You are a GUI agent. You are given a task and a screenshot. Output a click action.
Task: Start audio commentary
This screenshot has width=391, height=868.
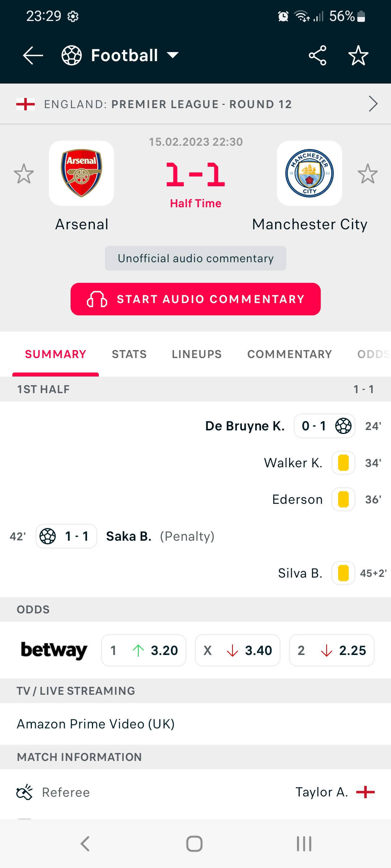(195, 299)
